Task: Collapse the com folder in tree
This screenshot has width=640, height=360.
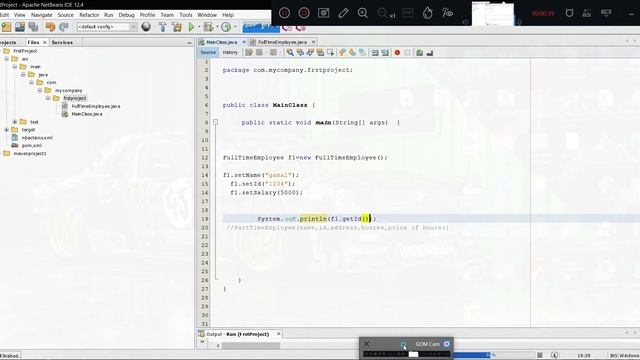Action: (x=31, y=82)
